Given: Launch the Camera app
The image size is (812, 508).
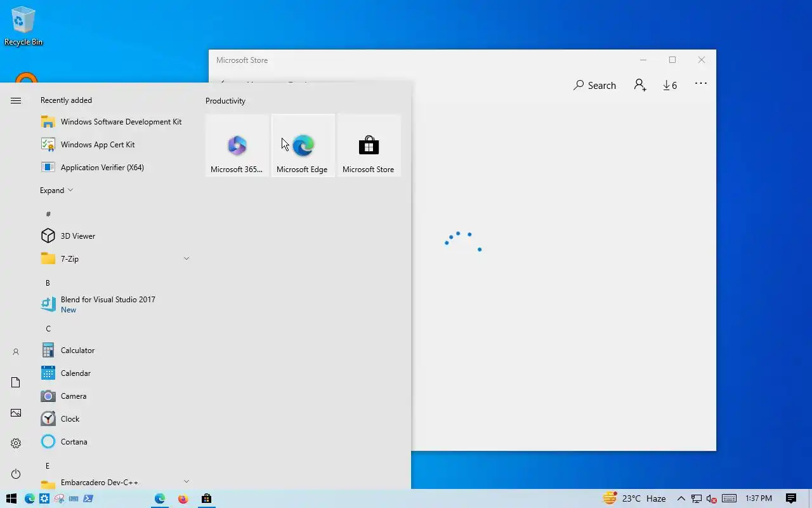Looking at the screenshot, I should (x=115, y=396).
